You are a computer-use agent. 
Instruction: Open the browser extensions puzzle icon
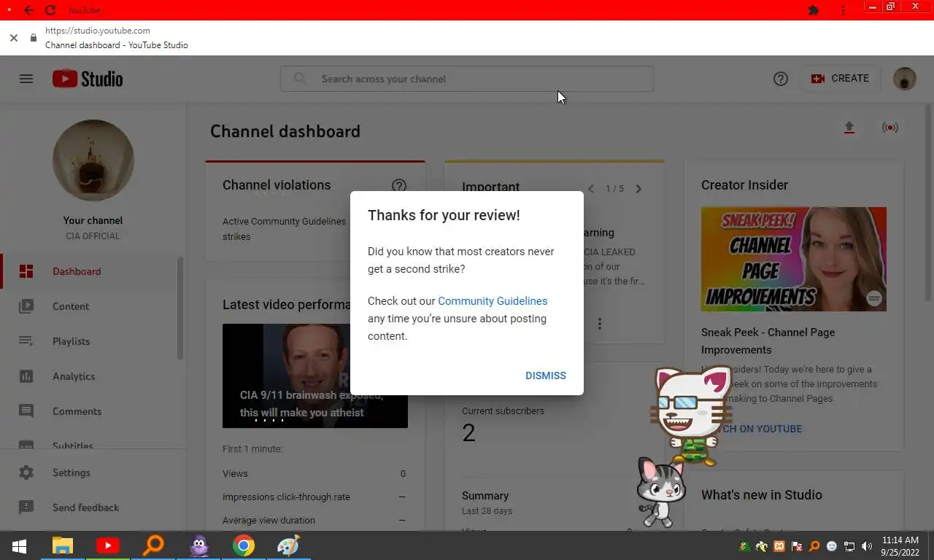(x=814, y=10)
